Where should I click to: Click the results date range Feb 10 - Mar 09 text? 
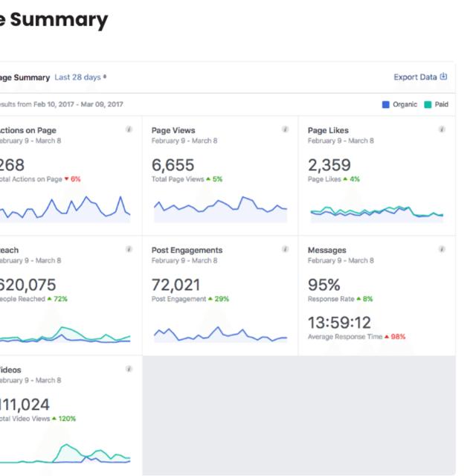tap(78, 104)
